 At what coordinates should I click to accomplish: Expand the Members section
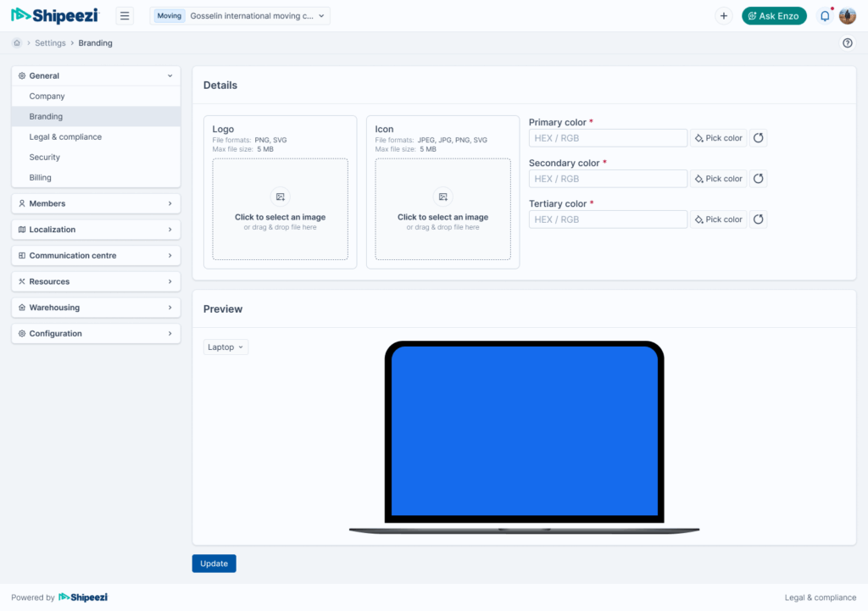click(96, 203)
